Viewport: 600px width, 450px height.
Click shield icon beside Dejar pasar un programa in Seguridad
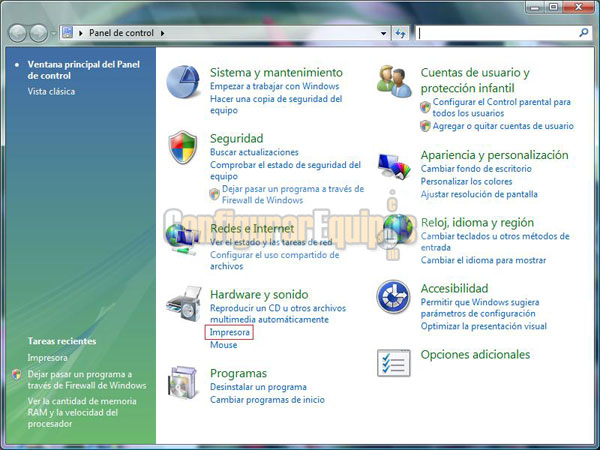tap(214, 194)
